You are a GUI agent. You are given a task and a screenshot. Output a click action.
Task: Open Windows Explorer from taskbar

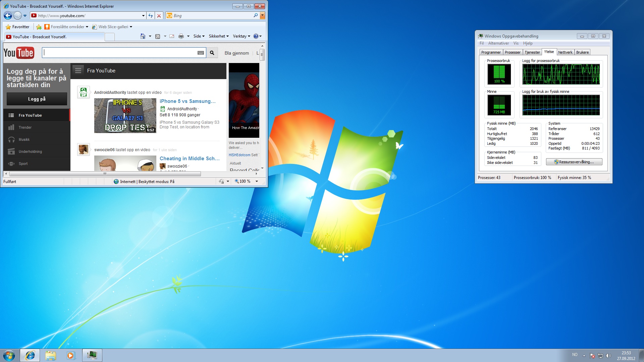pyautogui.click(x=50, y=355)
